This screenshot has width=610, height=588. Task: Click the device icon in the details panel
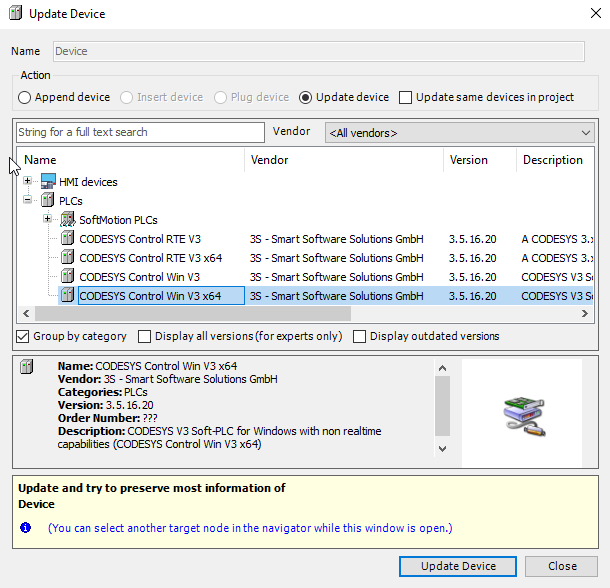[x=28, y=367]
